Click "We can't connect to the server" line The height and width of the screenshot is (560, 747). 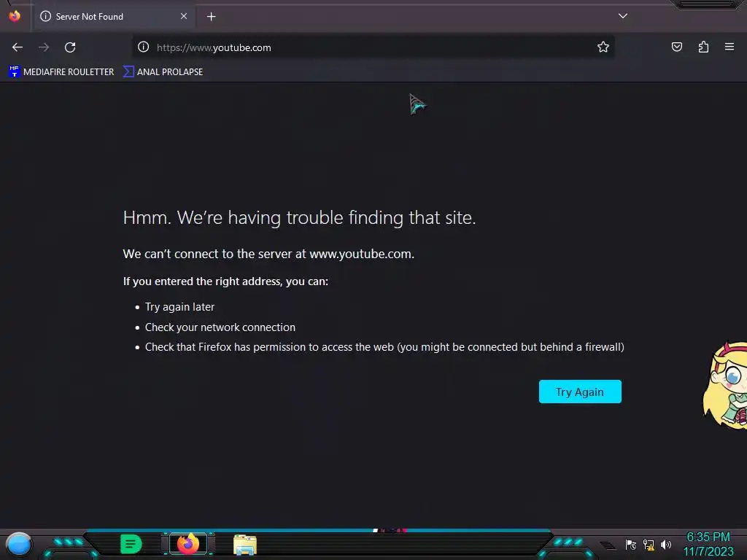[268, 254]
